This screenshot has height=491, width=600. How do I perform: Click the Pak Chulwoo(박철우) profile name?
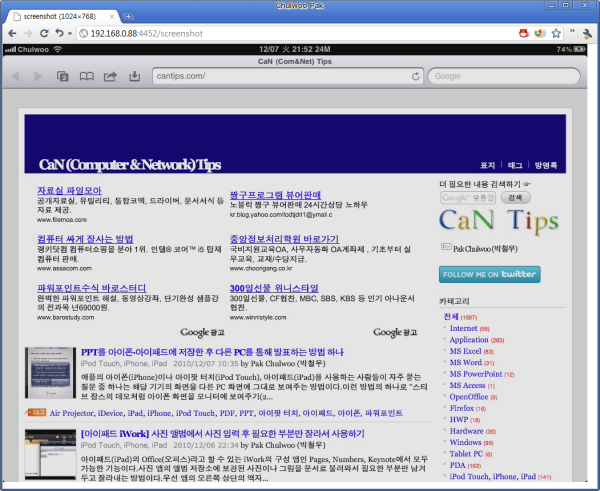tap(485, 249)
